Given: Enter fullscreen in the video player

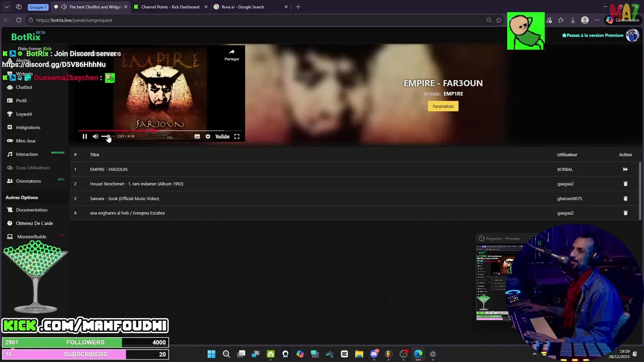Looking at the screenshot, I should coord(236,137).
